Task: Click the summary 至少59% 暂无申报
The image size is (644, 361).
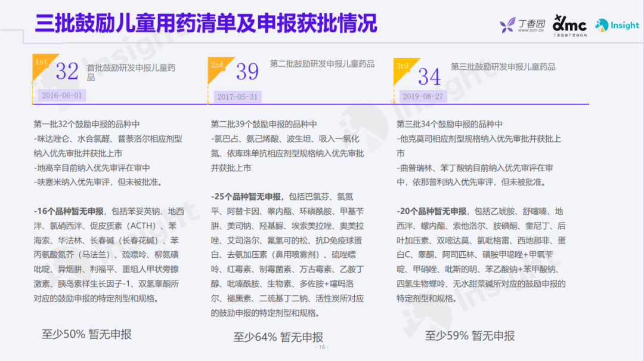Action: (x=470, y=336)
